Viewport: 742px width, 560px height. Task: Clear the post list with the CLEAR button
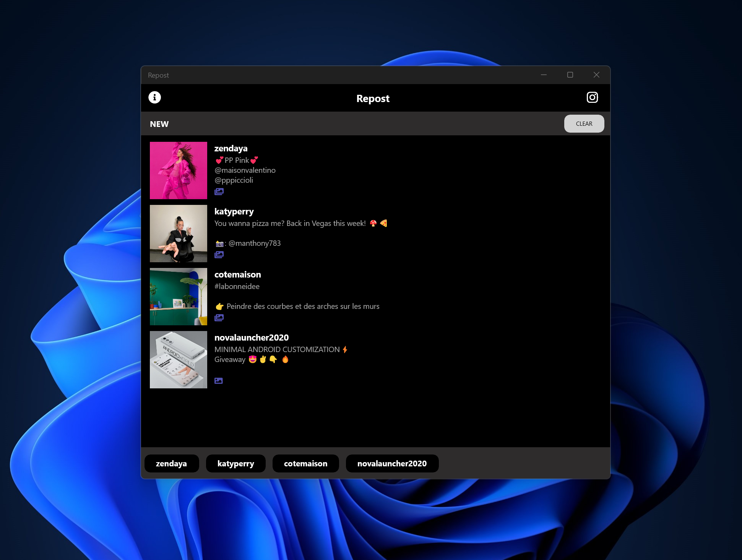click(x=584, y=123)
